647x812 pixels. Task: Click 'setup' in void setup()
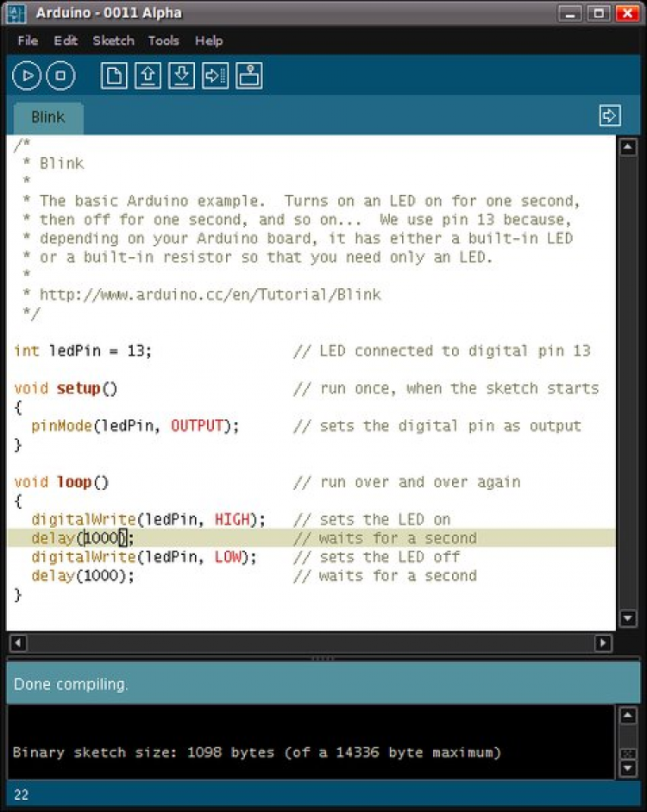click(x=79, y=388)
